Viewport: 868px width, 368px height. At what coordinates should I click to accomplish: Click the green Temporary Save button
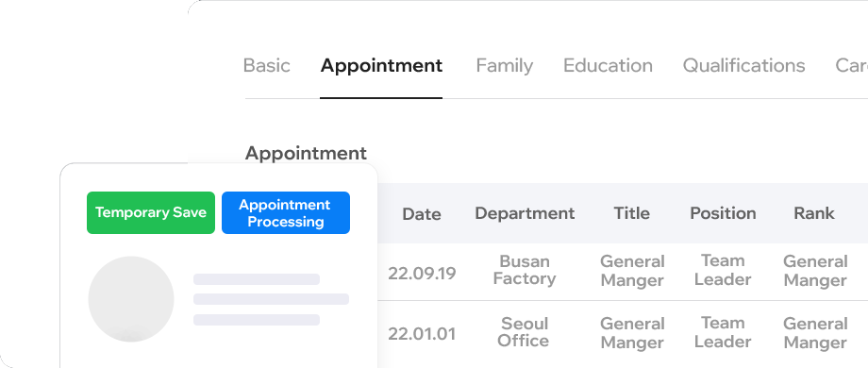click(151, 212)
